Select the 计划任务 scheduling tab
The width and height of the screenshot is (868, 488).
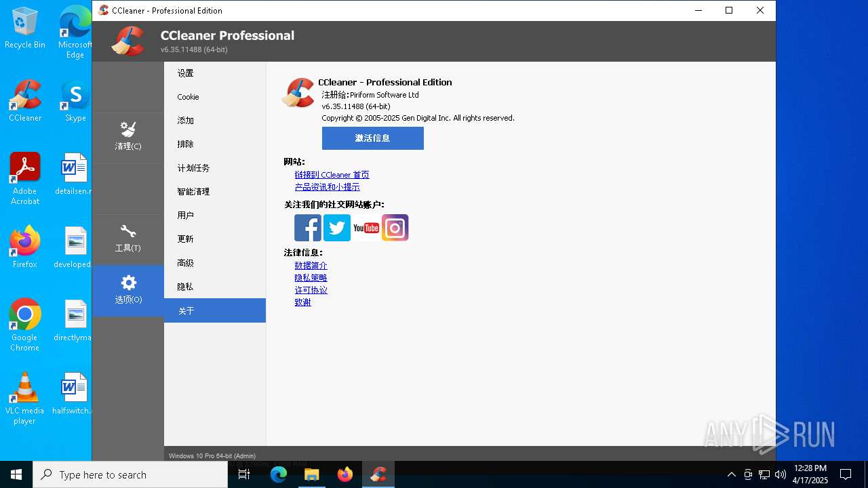click(x=215, y=168)
